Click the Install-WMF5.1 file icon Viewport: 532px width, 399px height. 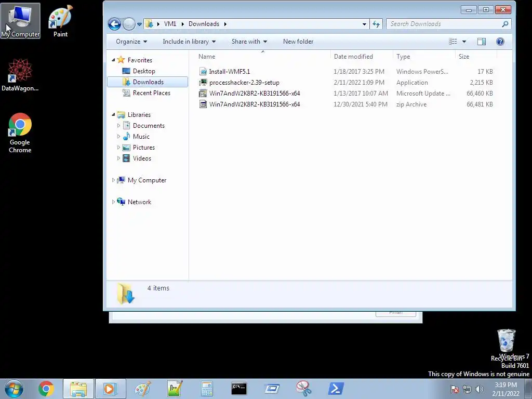point(203,72)
